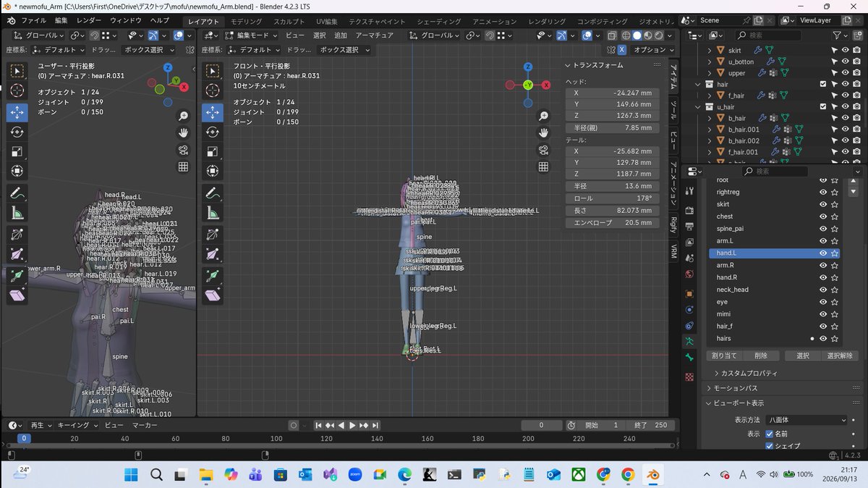Toggle X-ray display in the front viewport header

point(612,35)
